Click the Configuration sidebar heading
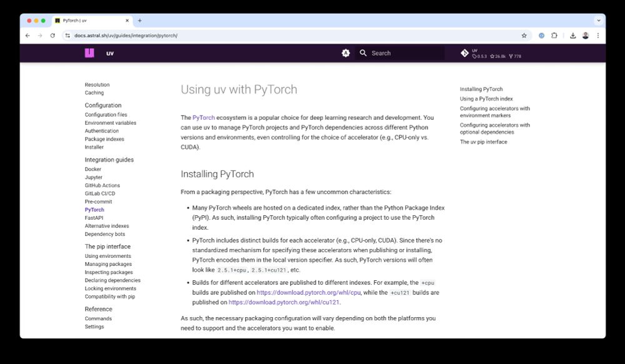 (x=103, y=105)
